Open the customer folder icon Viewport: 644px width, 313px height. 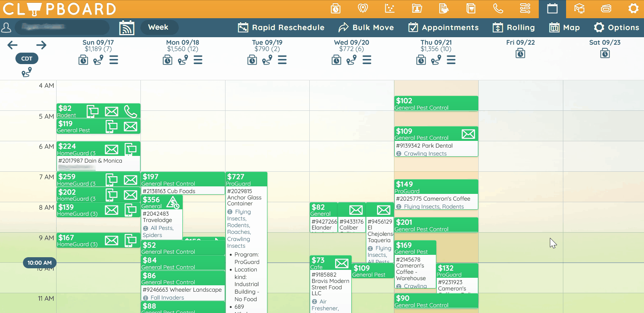417,8
